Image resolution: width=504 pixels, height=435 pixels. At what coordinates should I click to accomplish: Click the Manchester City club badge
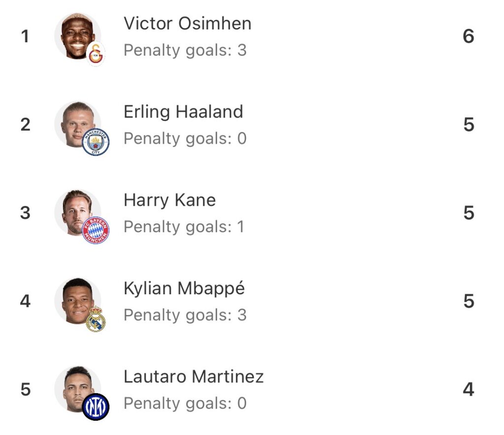point(95,142)
